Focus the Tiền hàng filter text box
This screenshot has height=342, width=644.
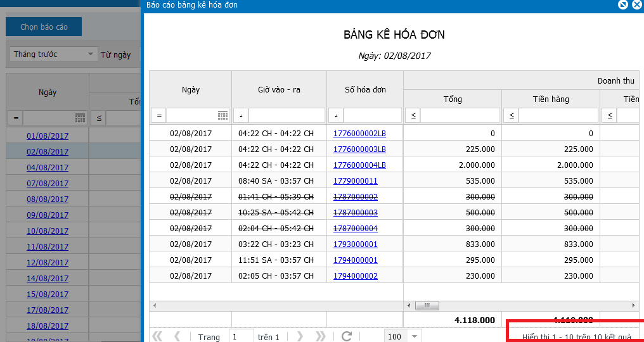click(x=558, y=116)
